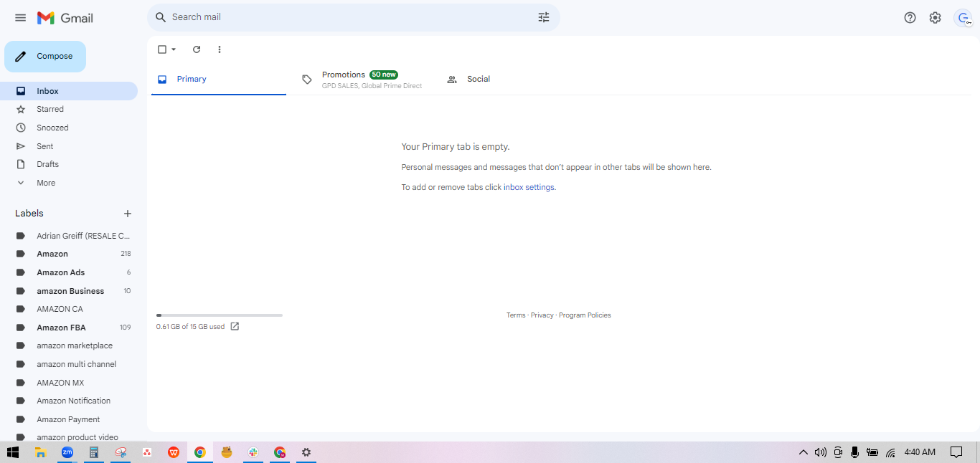
Task: Open storage management external link icon
Action: pos(235,327)
